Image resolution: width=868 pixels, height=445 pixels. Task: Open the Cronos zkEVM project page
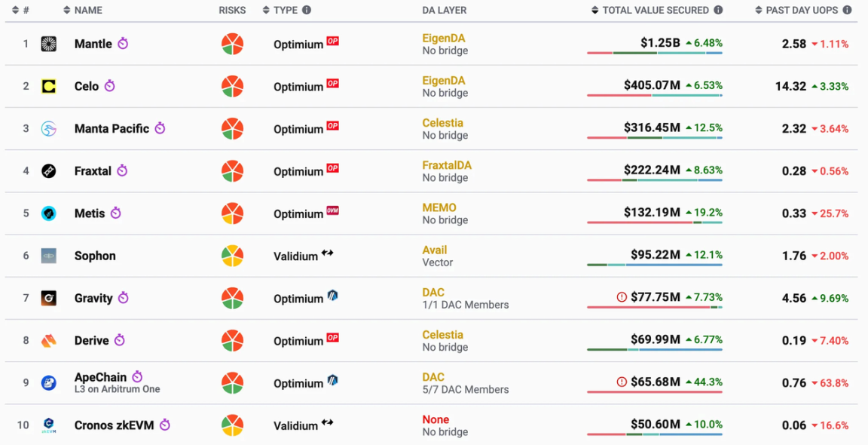click(114, 425)
